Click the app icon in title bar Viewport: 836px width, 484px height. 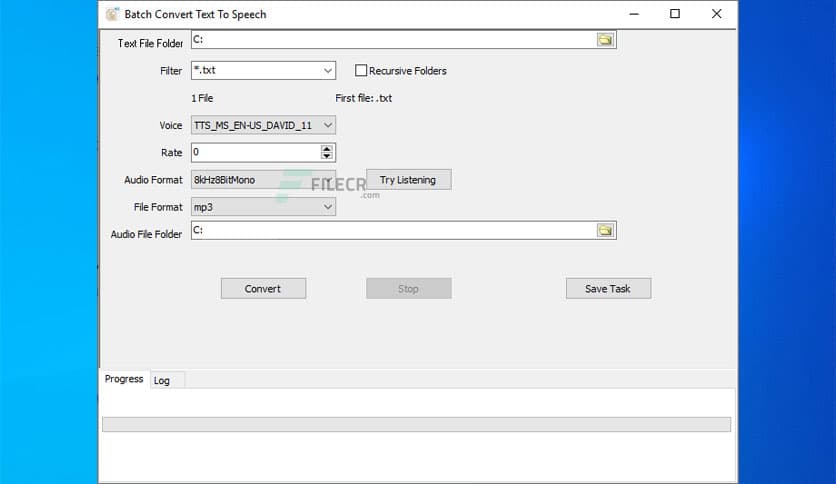click(x=112, y=14)
